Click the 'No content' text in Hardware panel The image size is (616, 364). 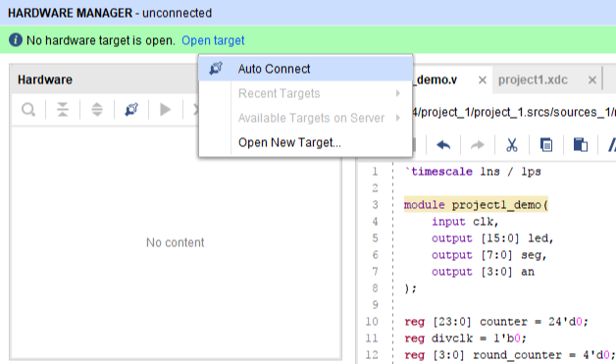click(176, 242)
